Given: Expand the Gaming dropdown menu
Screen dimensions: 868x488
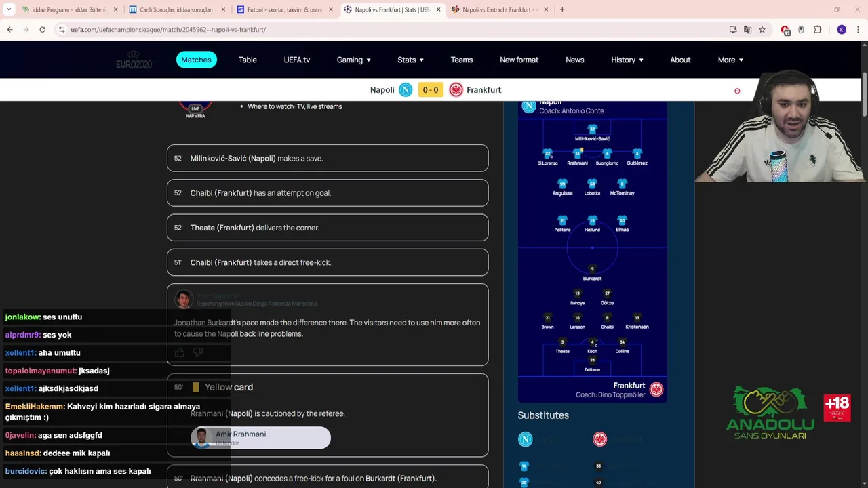Looking at the screenshot, I should click(353, 60).
